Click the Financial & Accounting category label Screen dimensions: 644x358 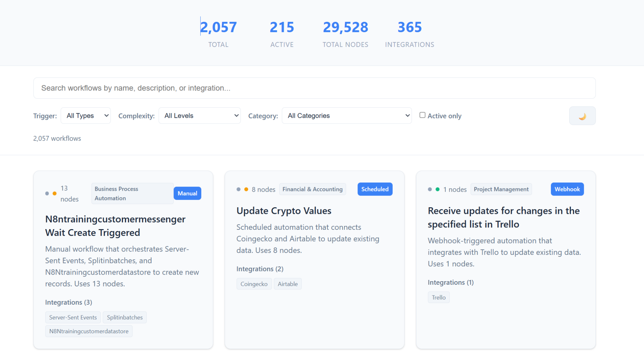(312, 189)
